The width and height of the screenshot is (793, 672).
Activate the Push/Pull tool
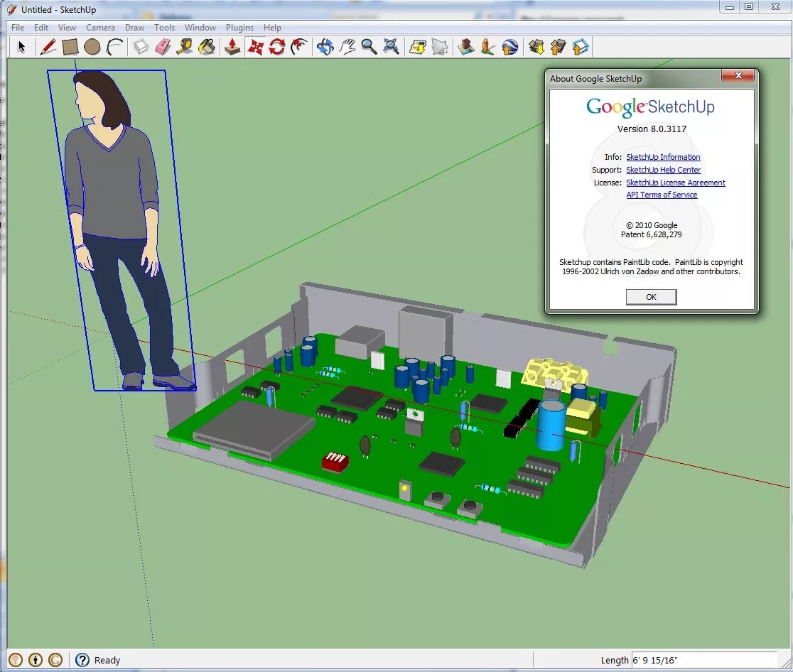[x=232, y=47]
